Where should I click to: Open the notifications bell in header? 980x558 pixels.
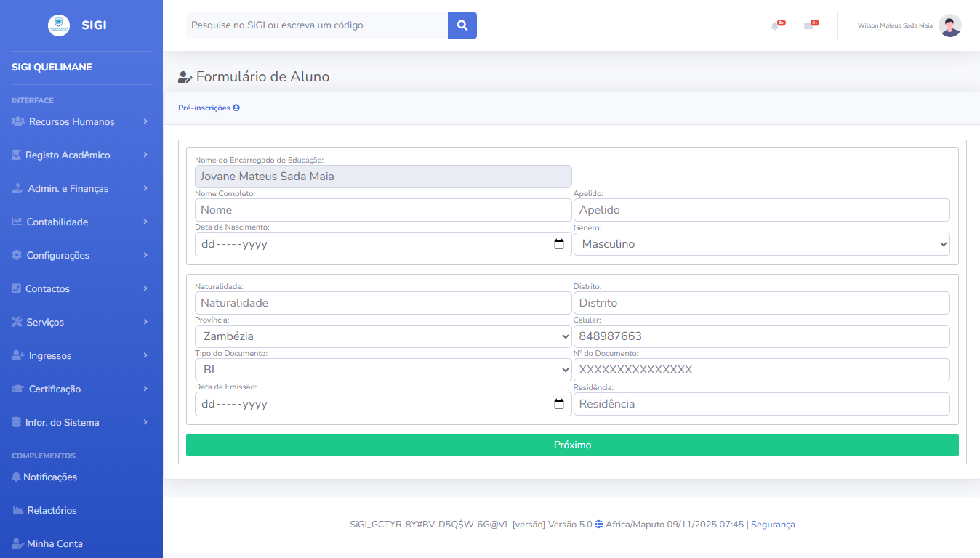click(x=775, y=26)
